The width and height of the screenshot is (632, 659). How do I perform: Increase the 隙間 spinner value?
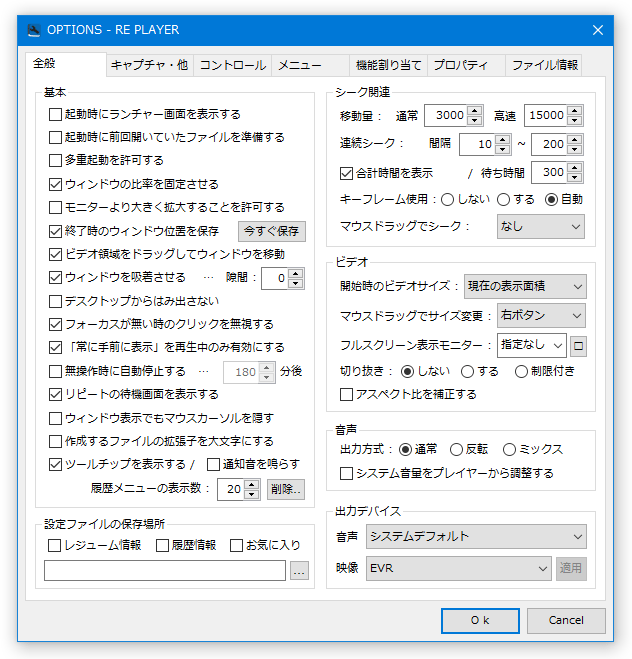tap(296, 274)
